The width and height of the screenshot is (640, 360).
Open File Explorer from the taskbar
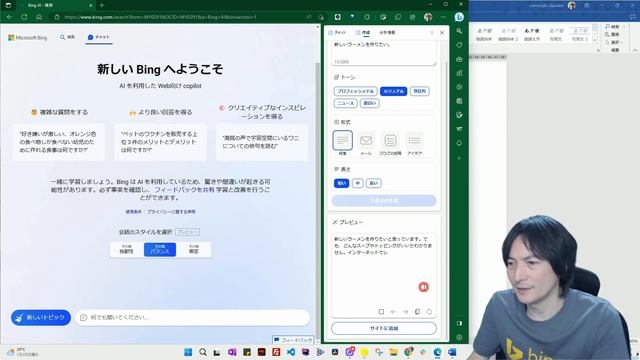(x=393, y=352)
